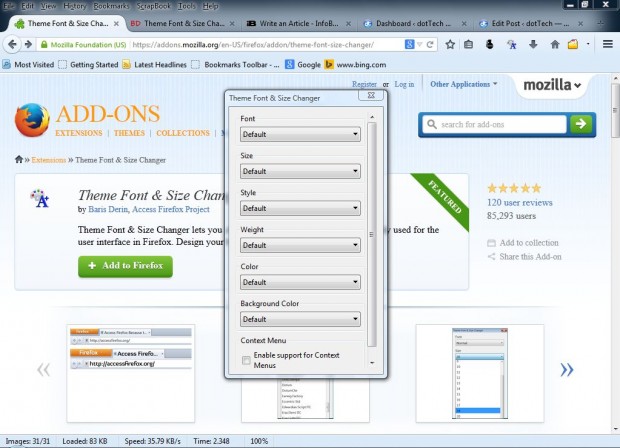
Task: Open the Color dropdown
Action: click(x=300, y=282)
